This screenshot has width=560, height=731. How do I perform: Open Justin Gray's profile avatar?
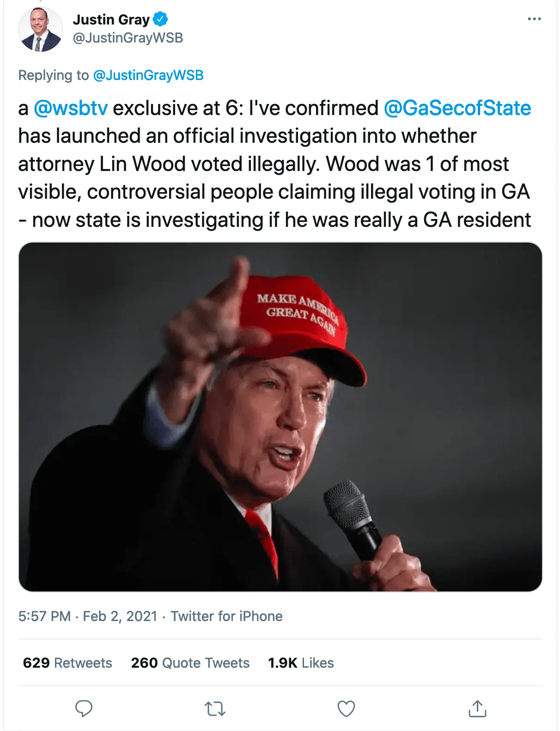[x=40, y=29]
